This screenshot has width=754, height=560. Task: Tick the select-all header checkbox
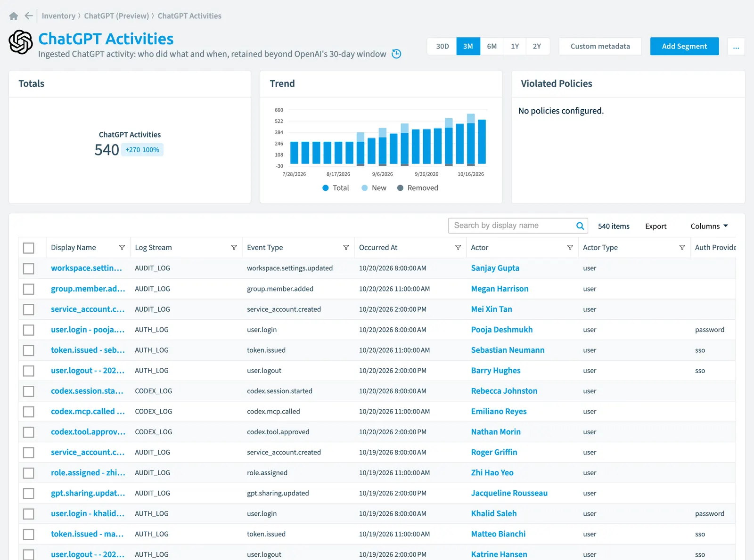tap(29, 248)
